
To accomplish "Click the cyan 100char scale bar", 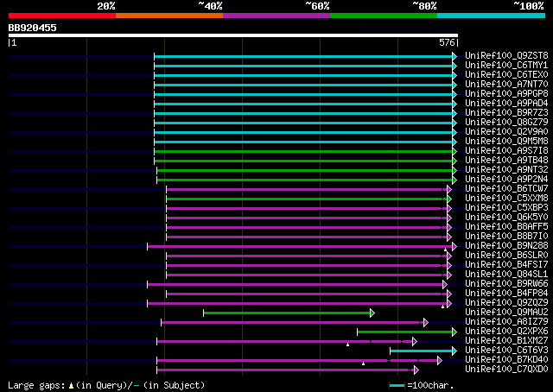I will tap(397, 386).
